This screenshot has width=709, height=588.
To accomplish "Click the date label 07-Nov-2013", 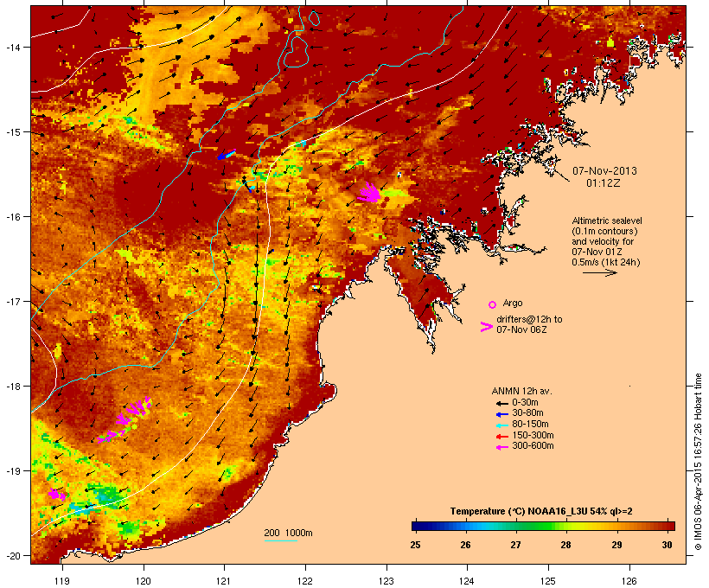I will click(604, 171).
